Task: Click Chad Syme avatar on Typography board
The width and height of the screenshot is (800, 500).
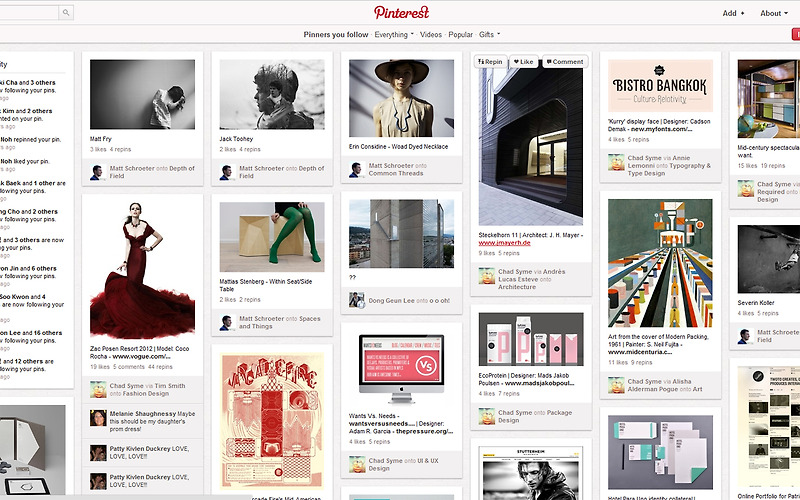Action: [x=616, y=162]
